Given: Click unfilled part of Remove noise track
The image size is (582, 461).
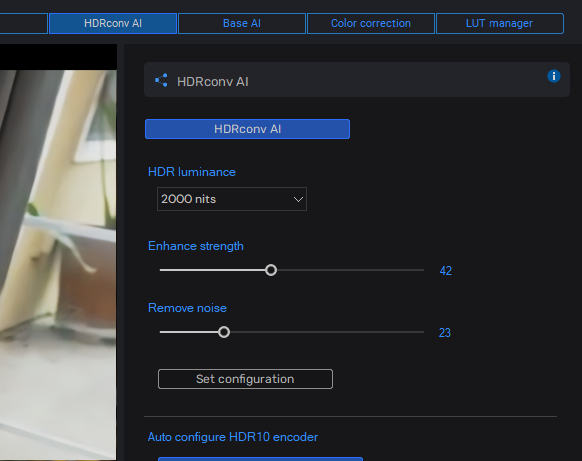Looking at the screenshot, I should (x=327, y=332).
